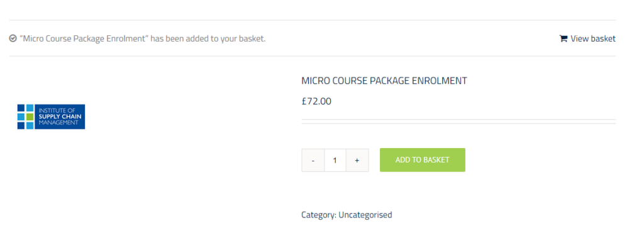Image resolution: width=644 pixels, height=242 pixels.
Task: Click the quoted product name in the basket notice
Action: tap(84, 38)
